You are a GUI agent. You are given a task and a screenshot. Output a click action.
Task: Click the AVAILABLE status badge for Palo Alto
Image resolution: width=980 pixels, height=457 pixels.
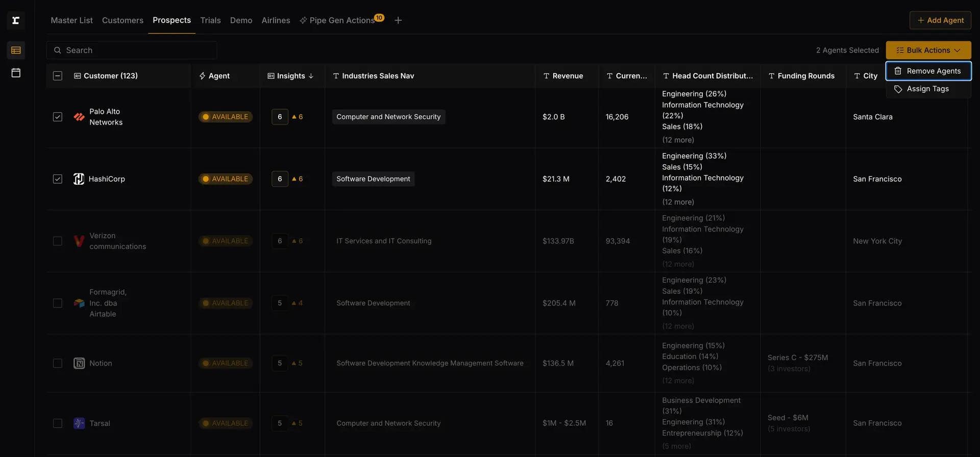[225, 117]
